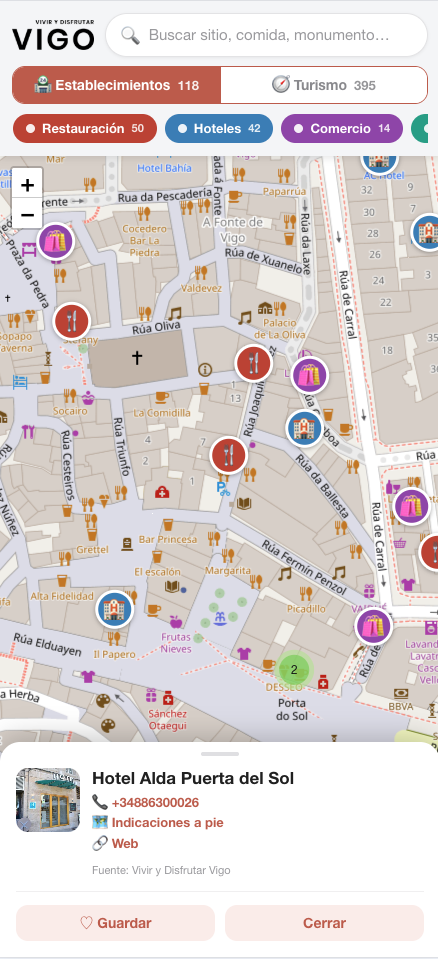This screenshot has height=959, width=438.
Task: Click the A Fonte de Vigo label
Action: tap(232, 230)
